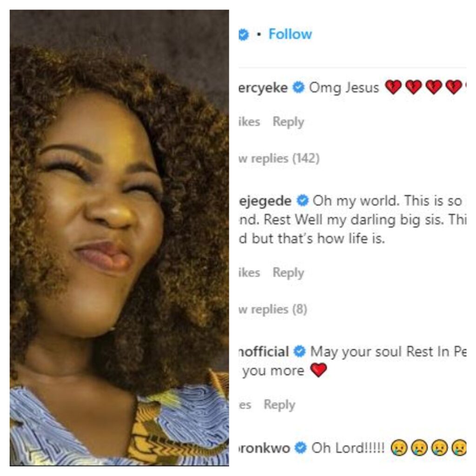Open ercyeke commenter profile
Viewport: 476px width, 476px height.
[x=263, y=88]
